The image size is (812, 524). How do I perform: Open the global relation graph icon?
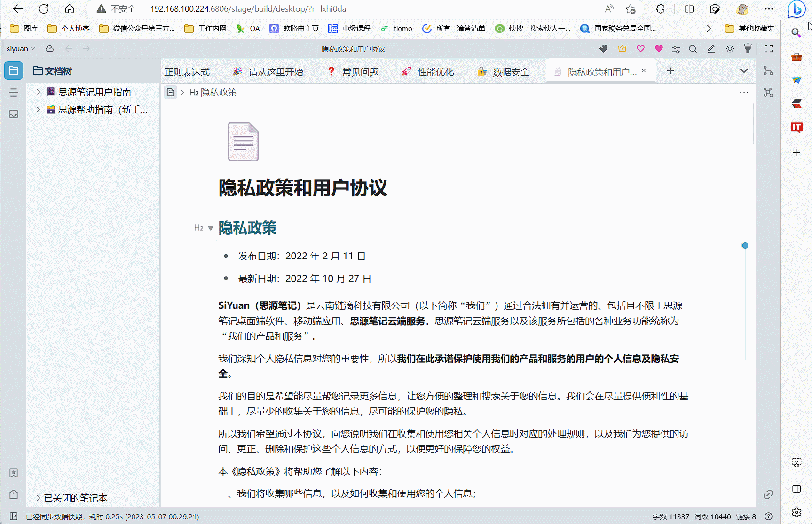pos(768,93)
